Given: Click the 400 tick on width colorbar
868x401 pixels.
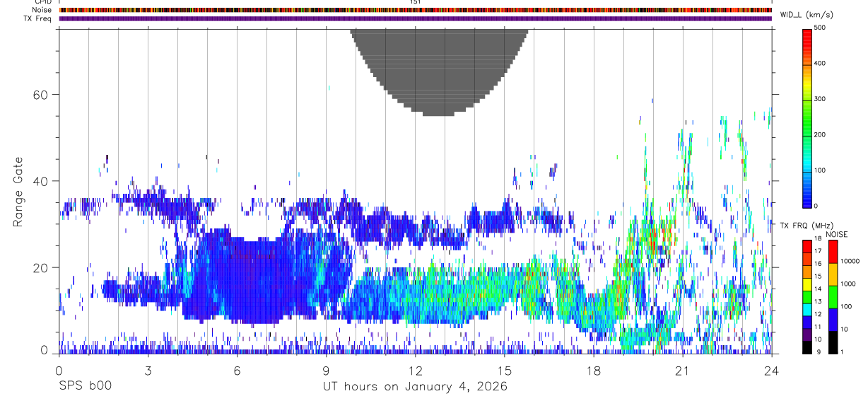Looking at the screenshot, I should point(819,64).
